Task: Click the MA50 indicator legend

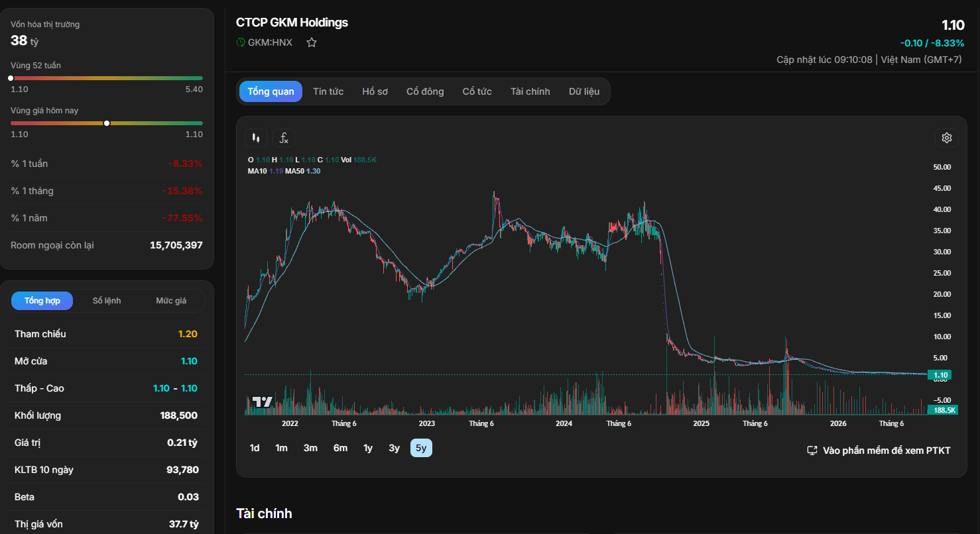Action: coord(303,171)
